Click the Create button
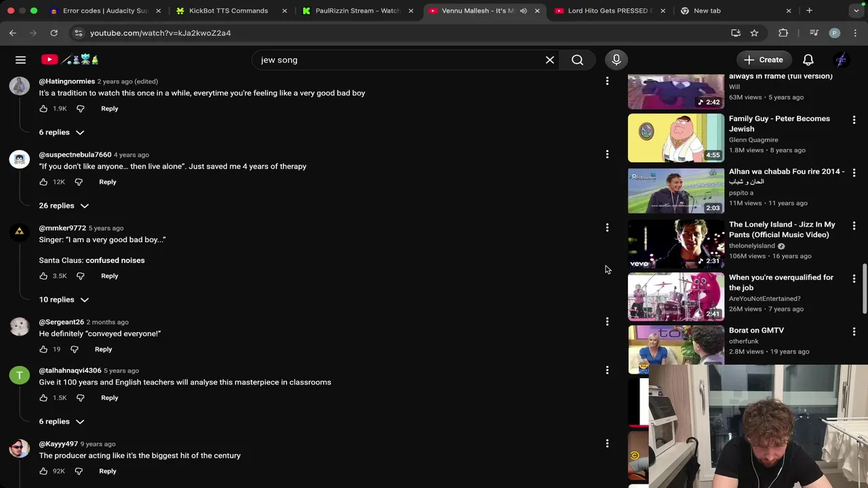The height and width of the screenshot is (488, 868). 764,60
